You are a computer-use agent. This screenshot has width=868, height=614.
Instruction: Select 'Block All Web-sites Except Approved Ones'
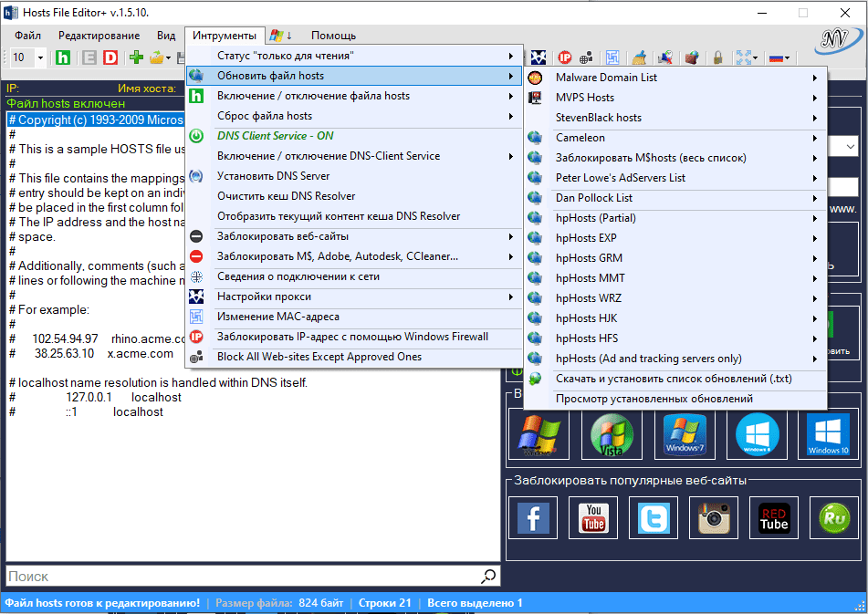click(x=354, y=357)
